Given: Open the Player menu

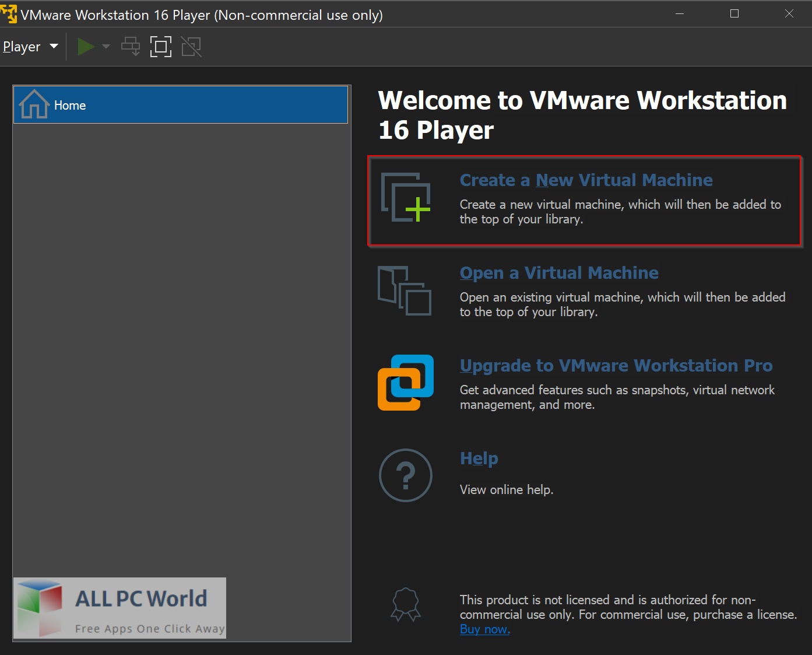Looking at the screenshot, I should click(30, 47).
